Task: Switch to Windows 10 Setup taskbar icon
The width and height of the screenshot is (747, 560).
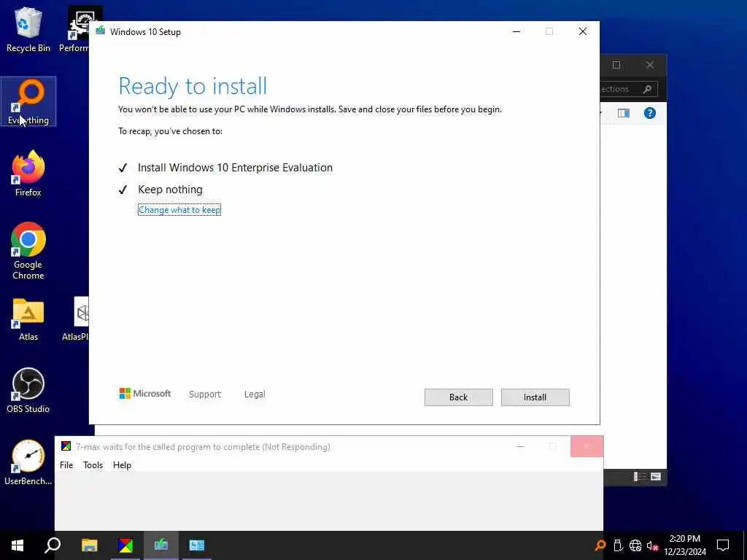Action: tap(161, 545)
